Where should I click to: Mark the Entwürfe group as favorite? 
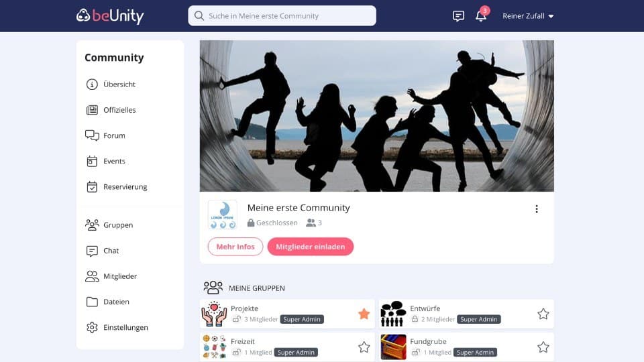tap(543, 314)
